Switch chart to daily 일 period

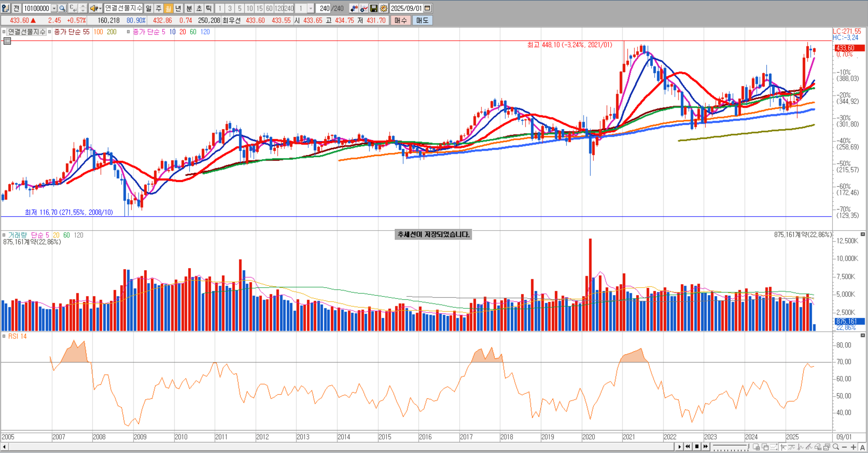tap(148, 8)
